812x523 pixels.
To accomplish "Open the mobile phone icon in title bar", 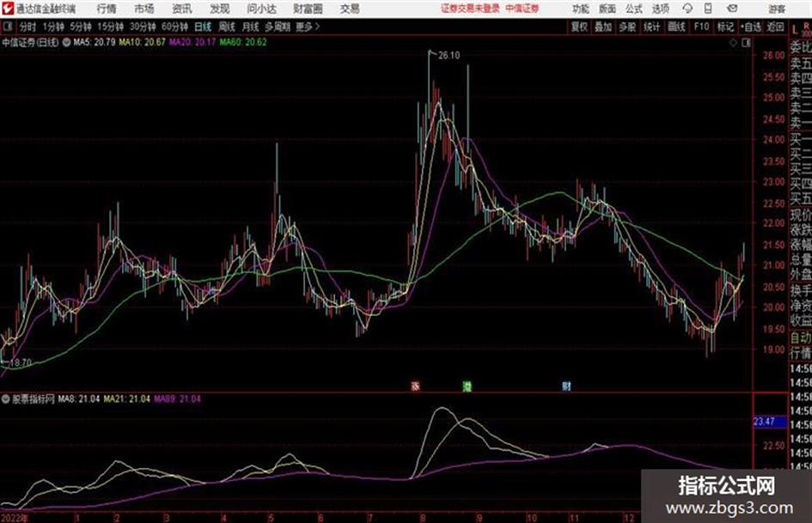I will [708, 9].
